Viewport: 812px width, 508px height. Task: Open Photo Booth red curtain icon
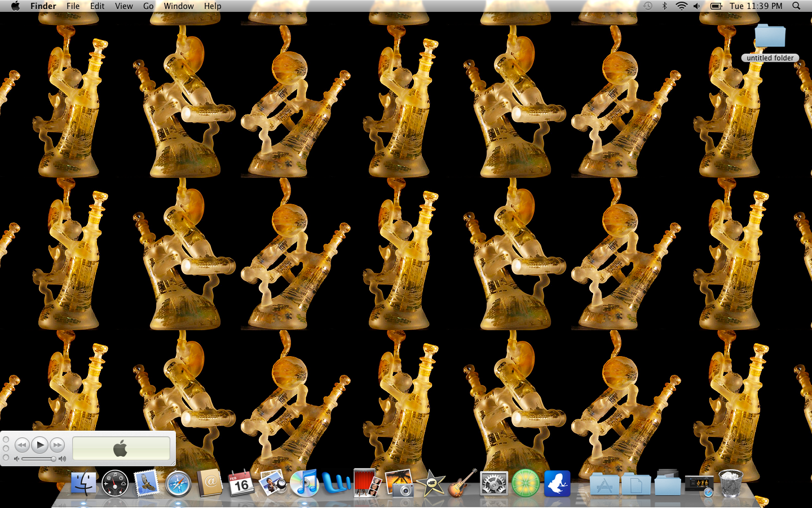367,484
